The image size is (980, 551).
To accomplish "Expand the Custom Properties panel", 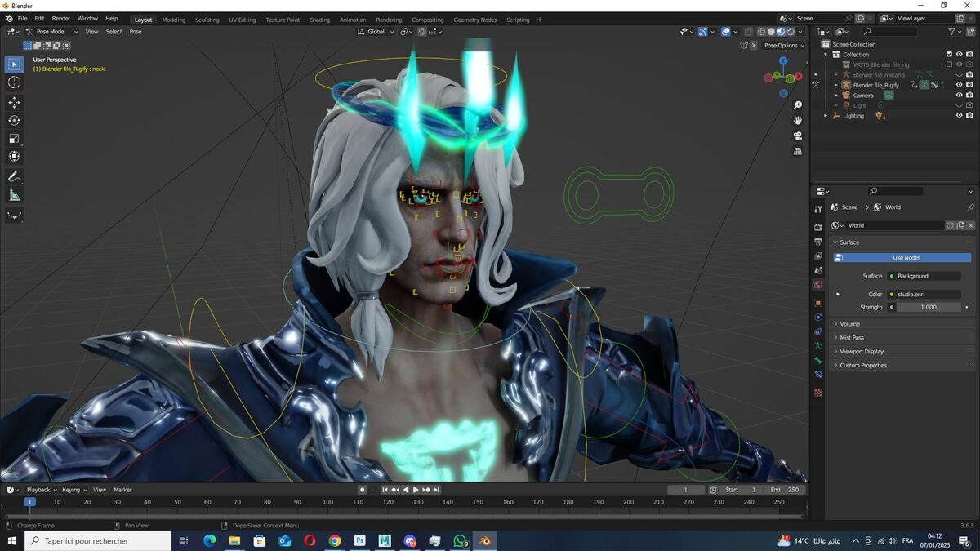I will [x=835, y=366].
